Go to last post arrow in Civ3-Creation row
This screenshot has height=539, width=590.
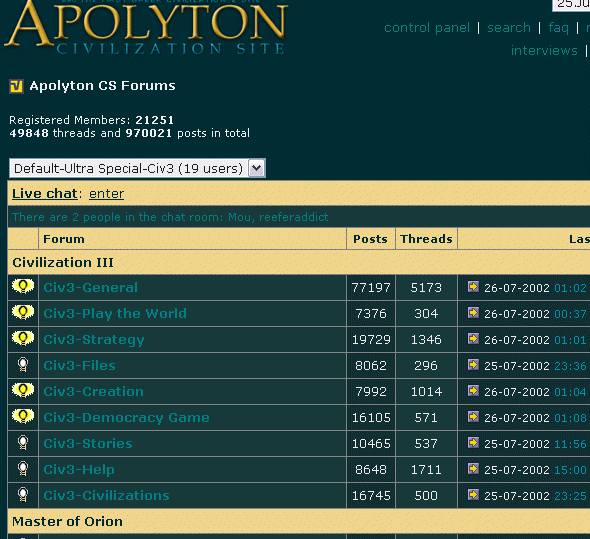coord(473,391)
